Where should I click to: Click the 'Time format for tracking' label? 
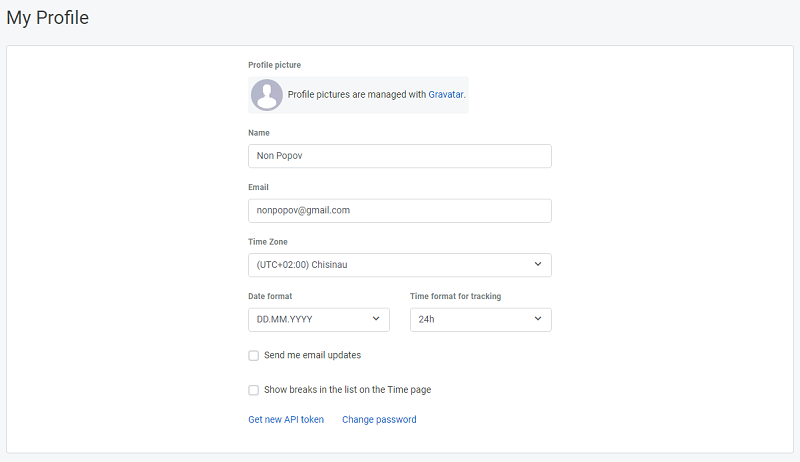click(x=456, y=296)
